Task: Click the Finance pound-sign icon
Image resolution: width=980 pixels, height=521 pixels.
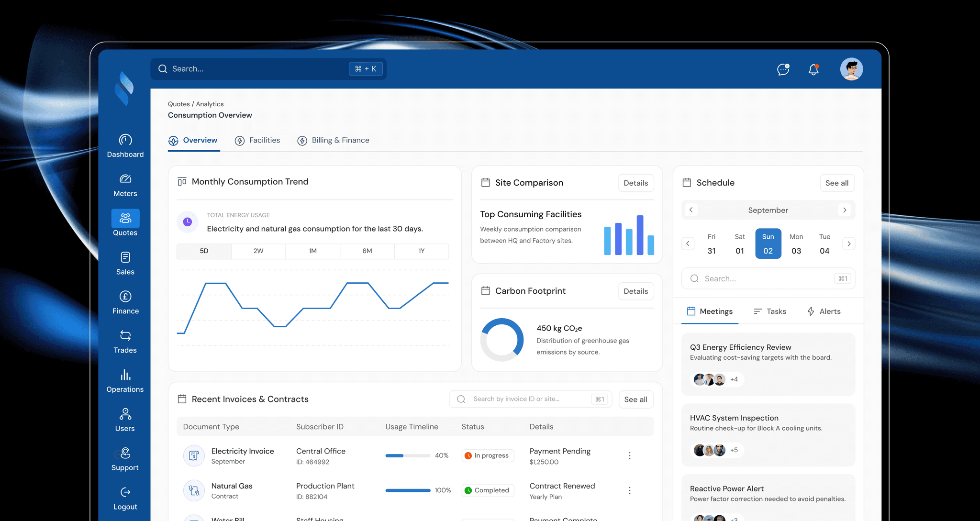Action: 125,297
